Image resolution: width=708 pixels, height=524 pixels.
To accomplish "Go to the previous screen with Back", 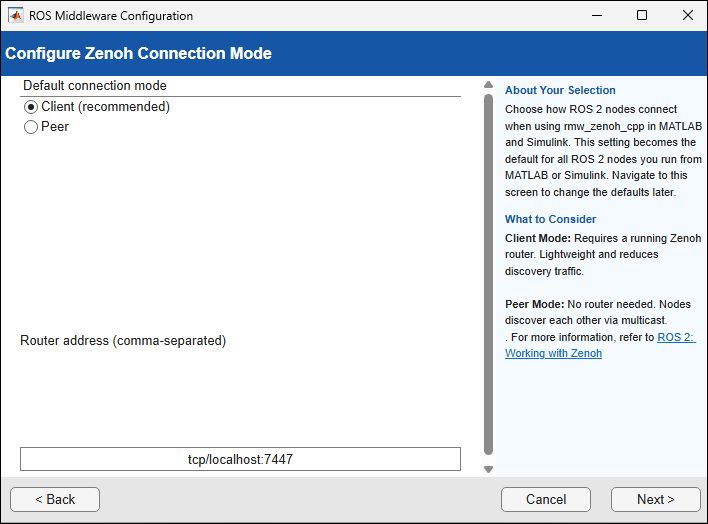I will coord(55,499).
